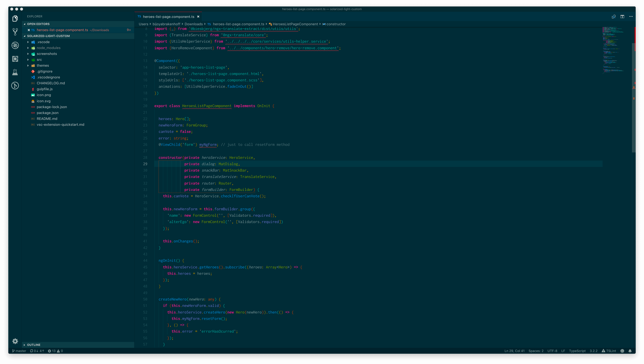The width and height of the screenshot is (644, 364).
Task: Collapse the OPEN EDITORS section
Action: click(x=38, y=24)
